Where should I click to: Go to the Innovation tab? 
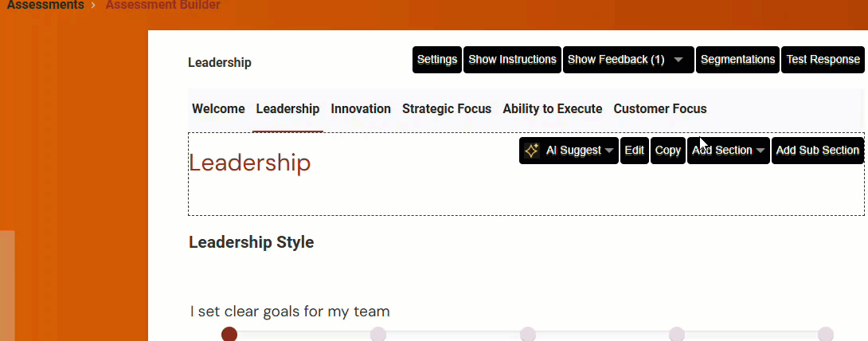click(x=361, y=109)
